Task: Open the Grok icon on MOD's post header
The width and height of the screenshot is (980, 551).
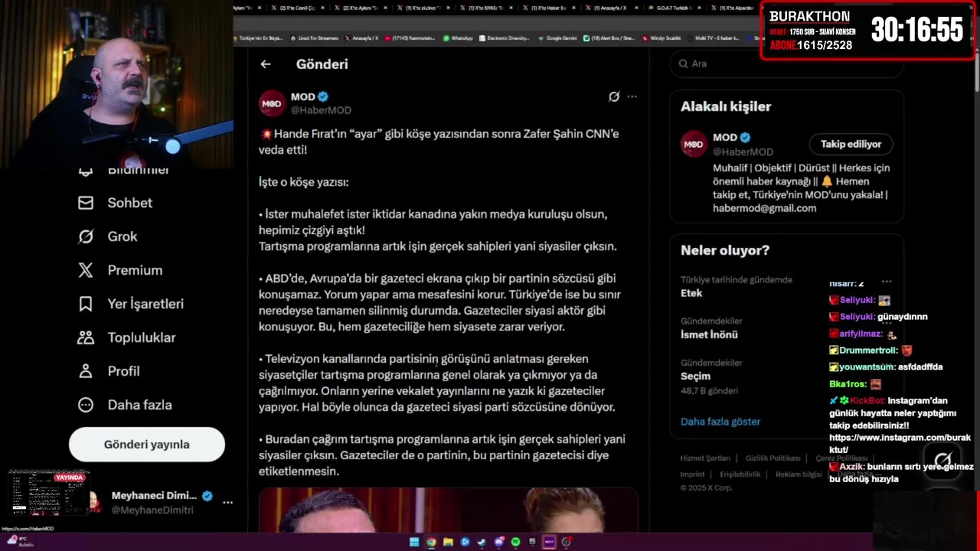Action: 614,96
